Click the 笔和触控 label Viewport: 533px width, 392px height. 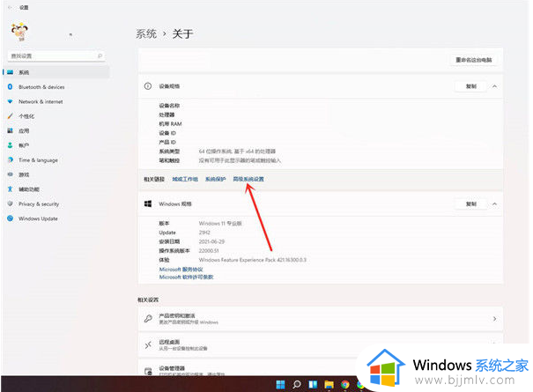169,160
